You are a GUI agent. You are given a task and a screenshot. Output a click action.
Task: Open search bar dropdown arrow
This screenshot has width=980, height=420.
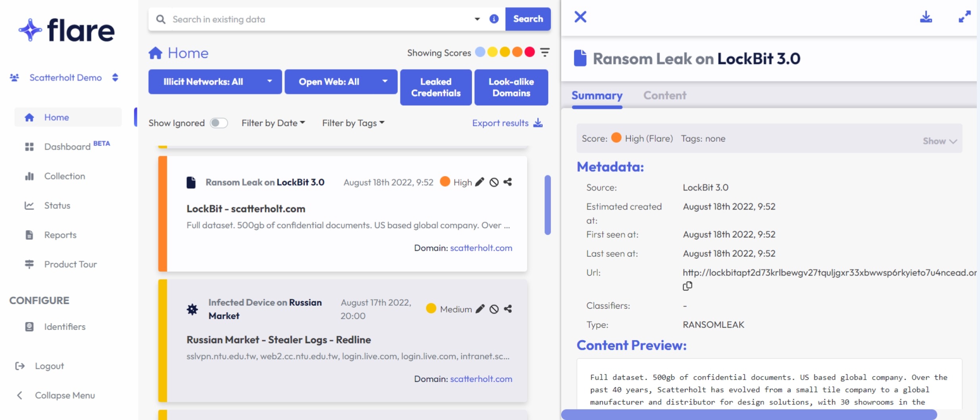click(477, 19)
